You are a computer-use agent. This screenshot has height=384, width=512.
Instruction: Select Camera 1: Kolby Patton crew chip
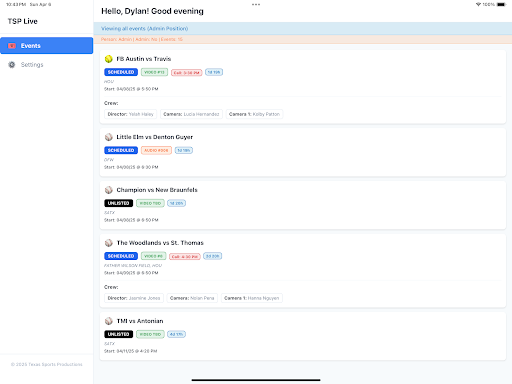[254, 114]
